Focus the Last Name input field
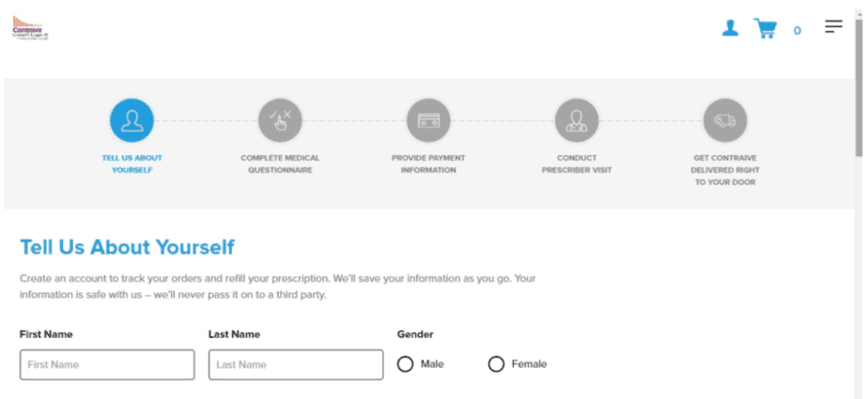 tap(296, 364)
